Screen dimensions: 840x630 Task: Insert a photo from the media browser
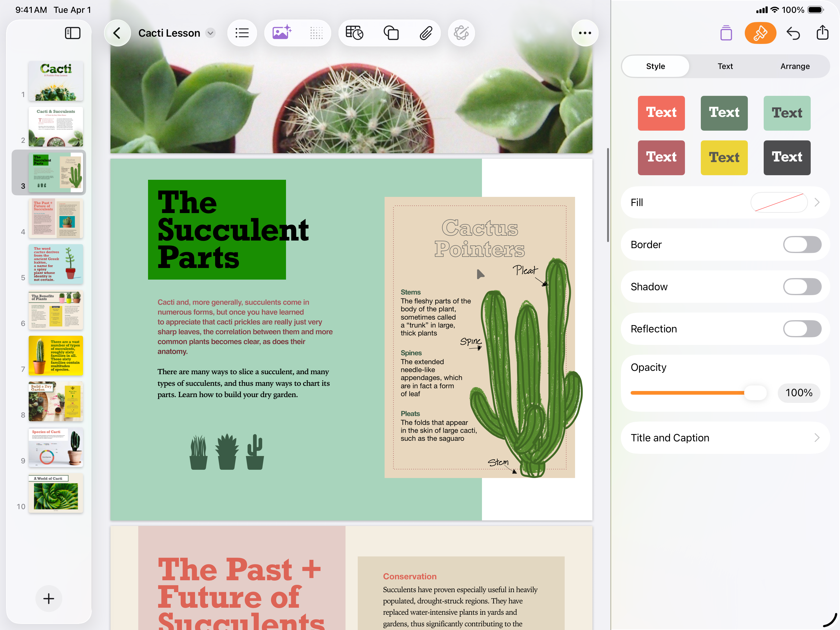coord(282,33)
